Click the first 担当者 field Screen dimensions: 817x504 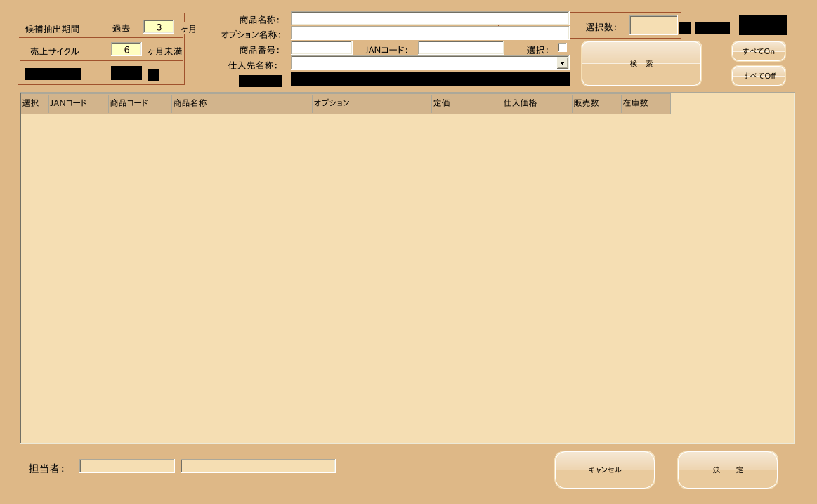click(x=127, y=466)
